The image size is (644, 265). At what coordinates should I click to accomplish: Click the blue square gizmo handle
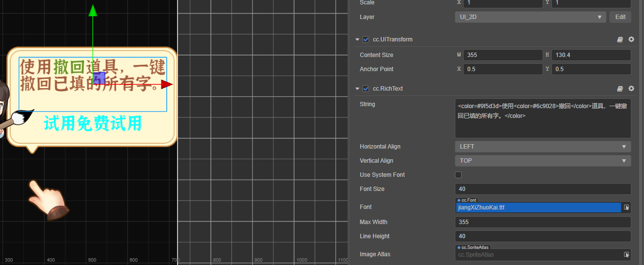pos(99,77)
